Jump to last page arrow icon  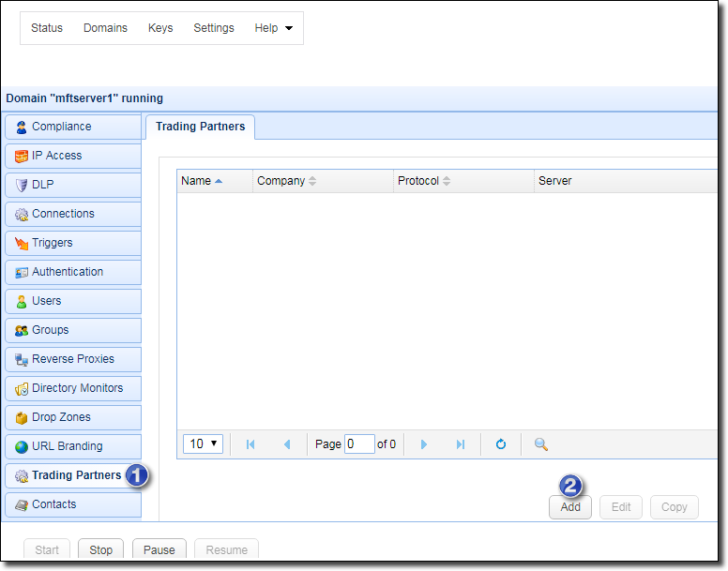click(461, 444)
